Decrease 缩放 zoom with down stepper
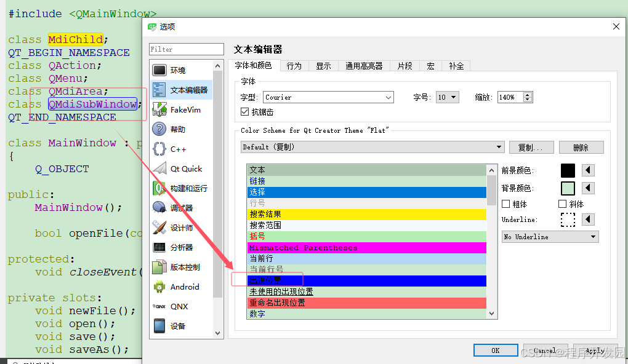Image resolution: width=628 pixels, height=364 pixels. tap(528, 100)
